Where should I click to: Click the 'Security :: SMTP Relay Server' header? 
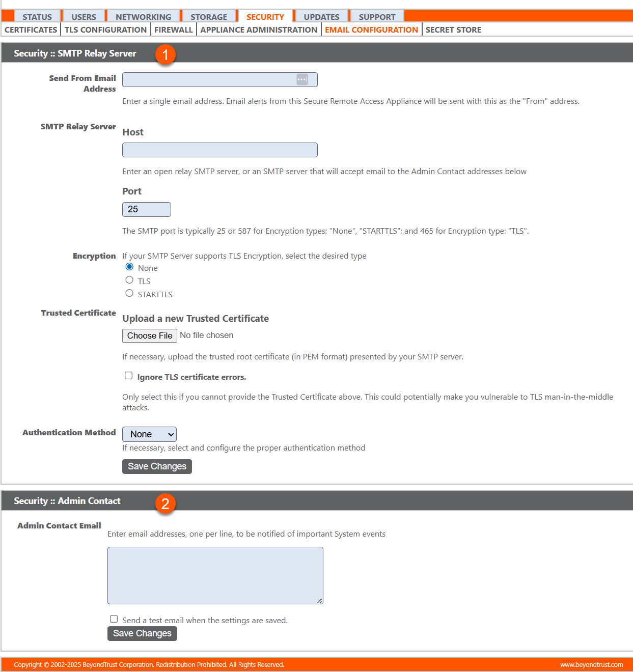pyautogui.click(x=75, y=53)
